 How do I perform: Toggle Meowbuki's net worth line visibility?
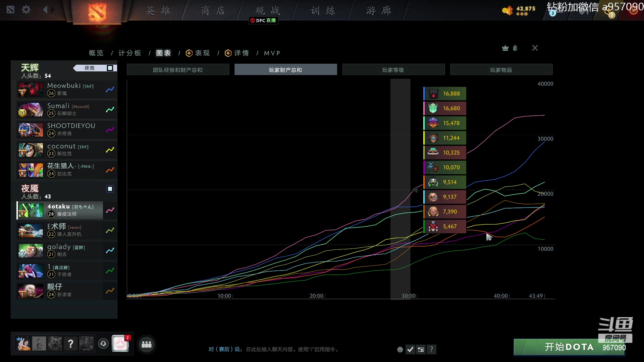(x=110, y=89)
